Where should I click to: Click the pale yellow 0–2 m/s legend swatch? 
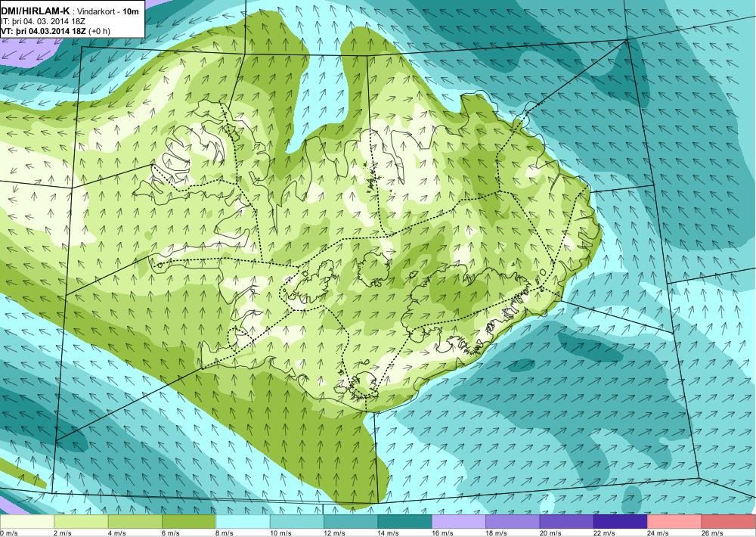pyautogui.click(x=27, y=522)
